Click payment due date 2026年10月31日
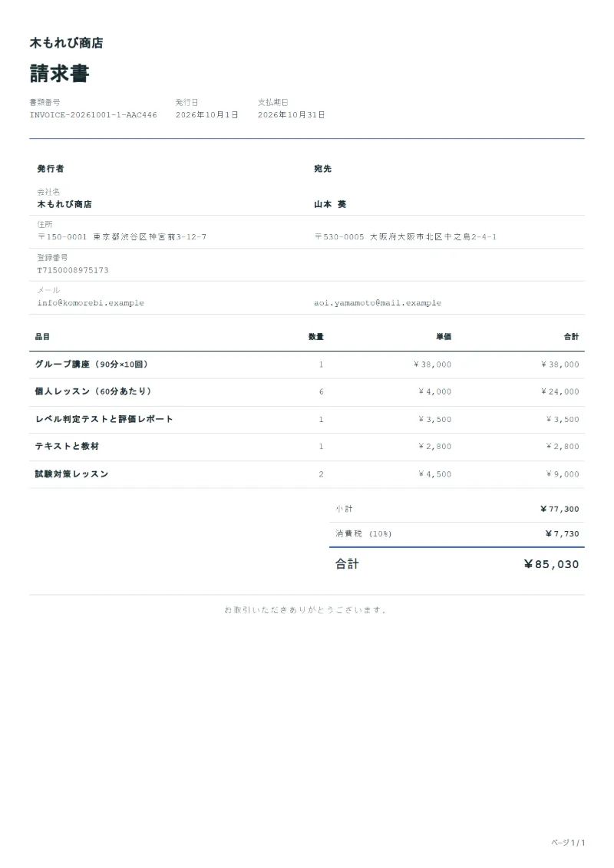This screenshot has width=614, height=868. 291,114
